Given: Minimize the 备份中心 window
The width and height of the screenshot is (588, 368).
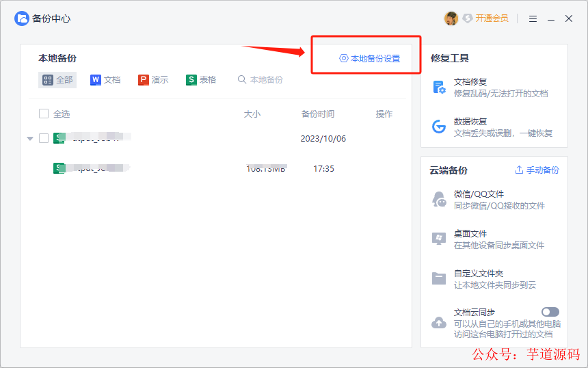Looking at the screenshot, I should coord(551,19).
